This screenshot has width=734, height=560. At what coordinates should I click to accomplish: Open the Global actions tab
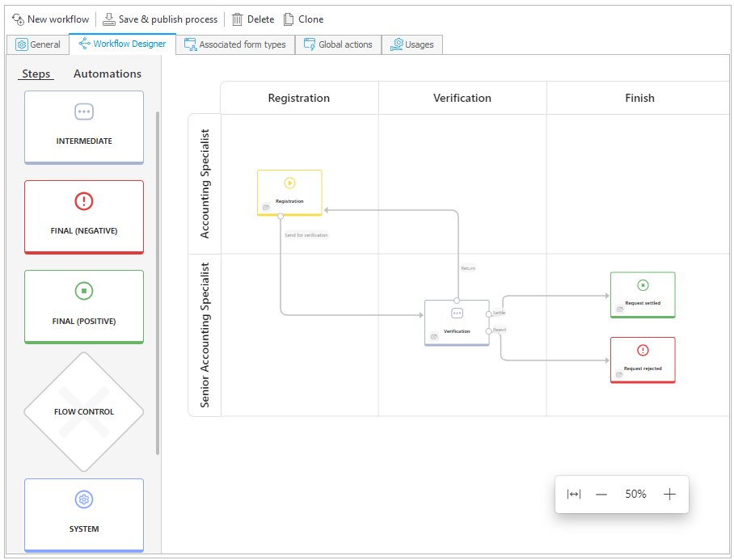point(338,44)
